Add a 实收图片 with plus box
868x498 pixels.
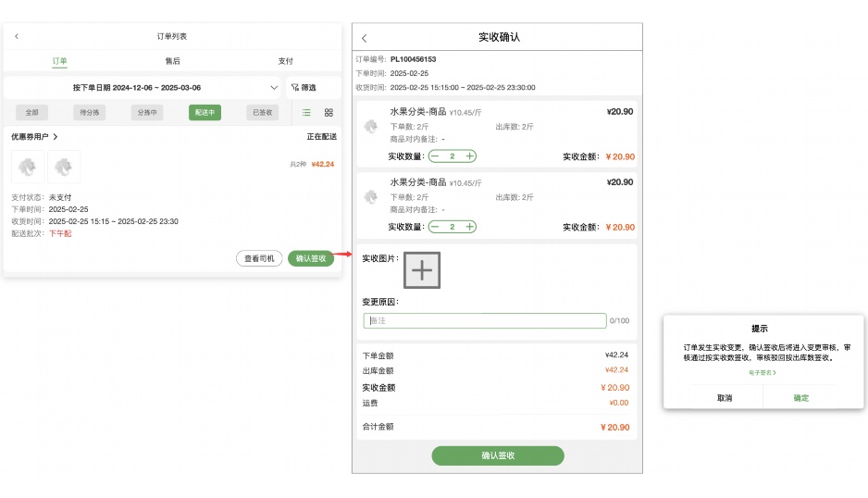[422, 270]
